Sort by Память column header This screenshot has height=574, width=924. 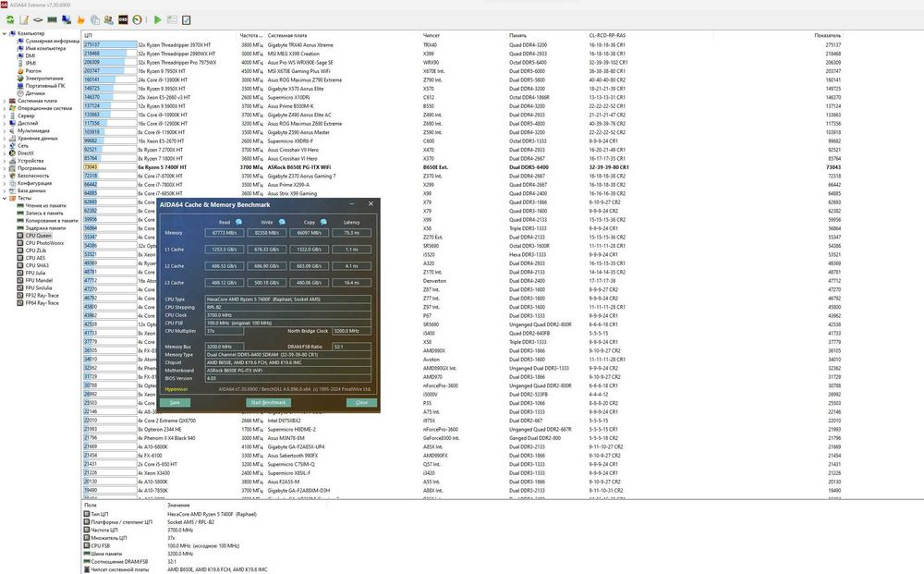518,35
